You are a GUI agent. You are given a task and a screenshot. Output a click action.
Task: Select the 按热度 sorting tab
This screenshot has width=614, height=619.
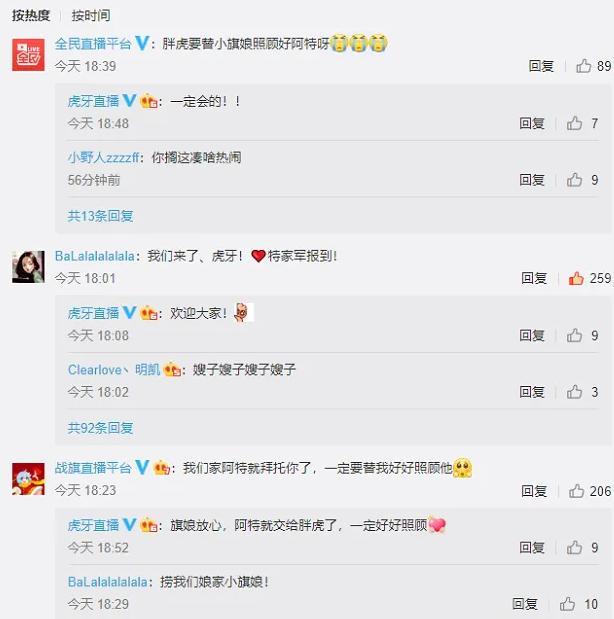point(31,15)
